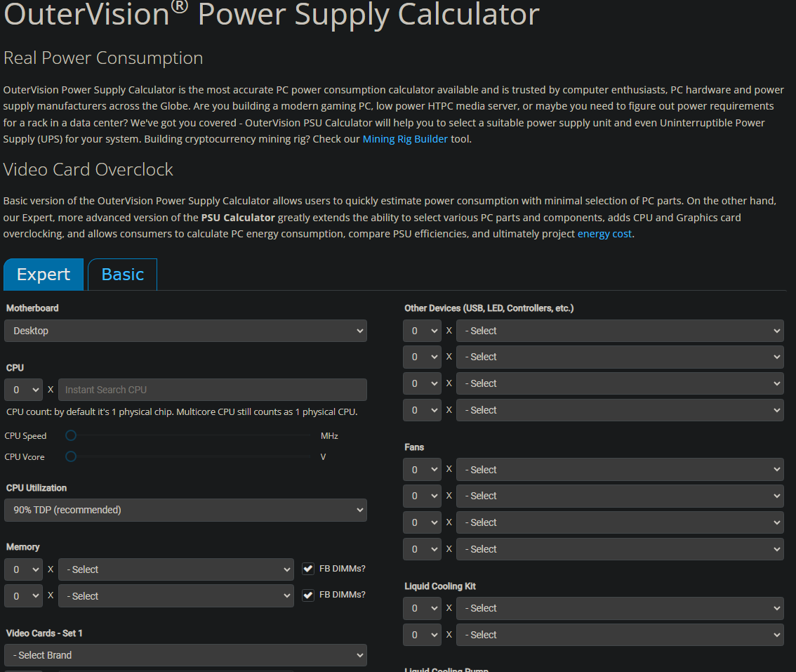796x672 pixels.
Task: Uncheck the first memory FB DIMMs checkbox
Action: (x=308, y=569)
